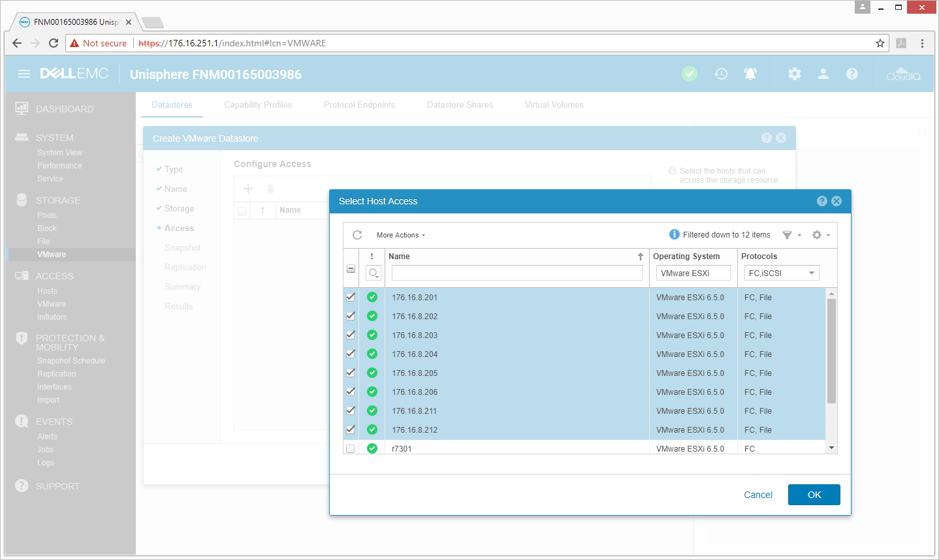Click status icon for host r7301
Screen dimensions: 939x560
(372, 448)
